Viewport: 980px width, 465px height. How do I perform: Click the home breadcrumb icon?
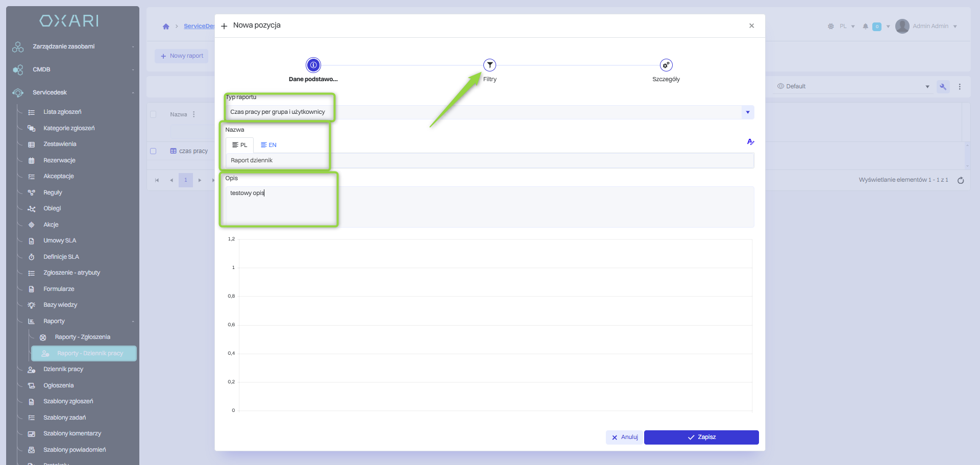pos(166,27)
